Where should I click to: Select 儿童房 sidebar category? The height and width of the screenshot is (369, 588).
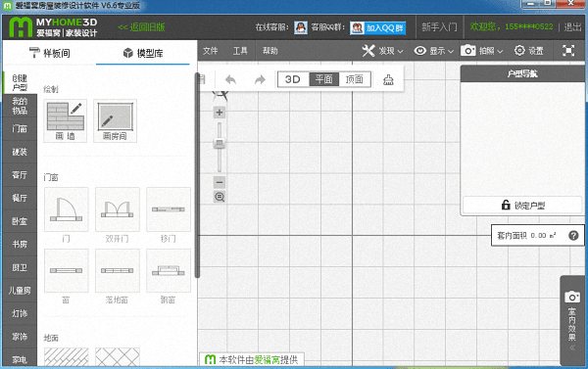(20, 291)
